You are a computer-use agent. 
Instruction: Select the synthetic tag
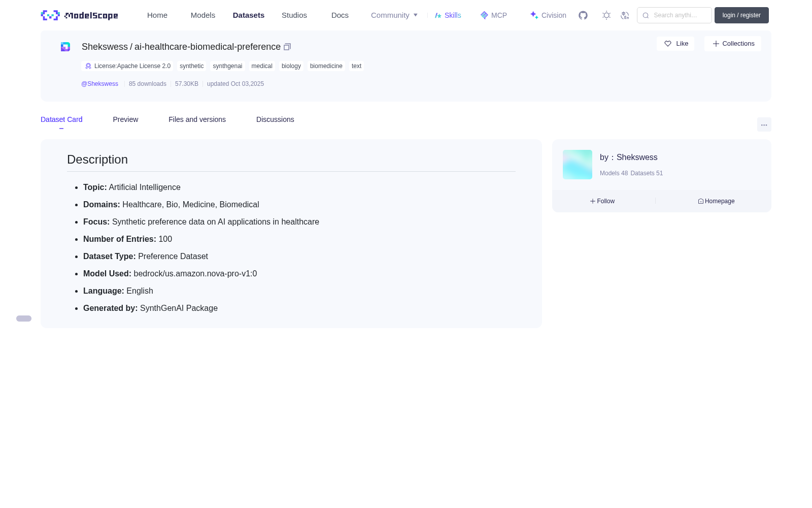click(x=192, y=66)
